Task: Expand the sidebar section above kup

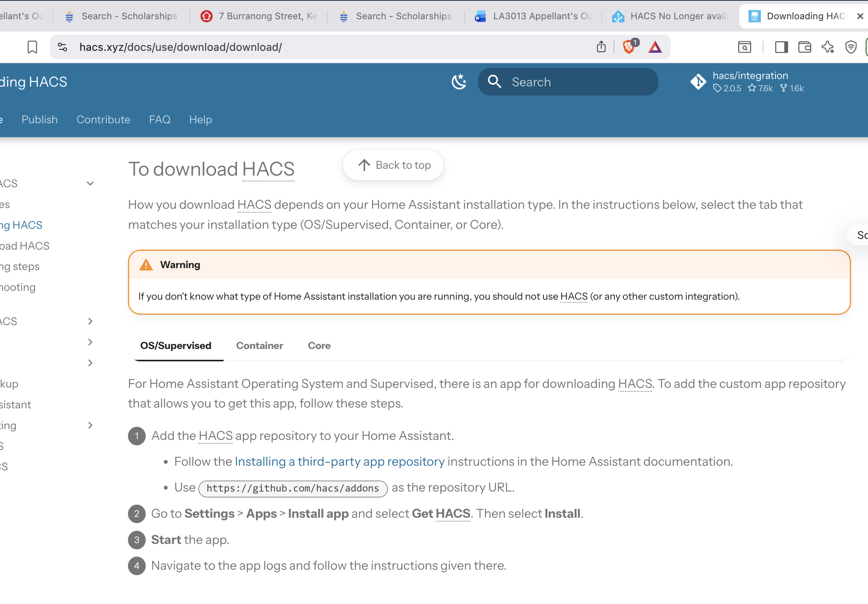Action: click(x=90, y=363)
